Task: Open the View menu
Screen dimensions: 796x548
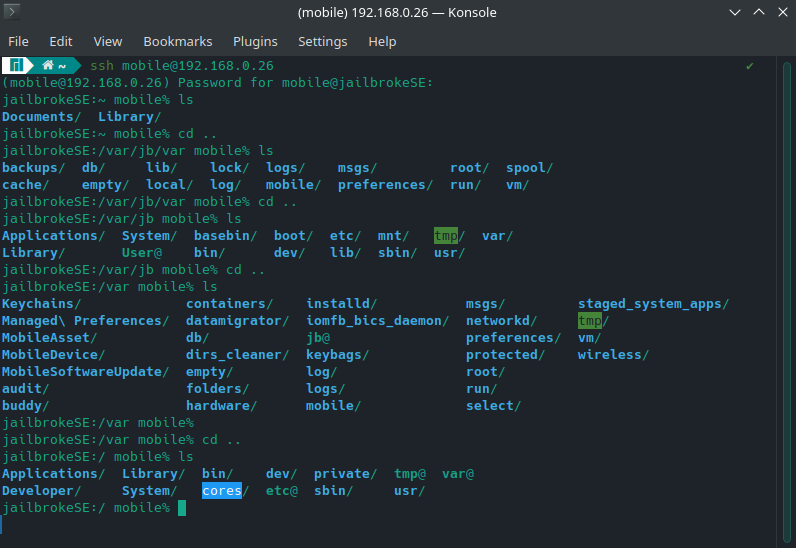Action: pyautogui.click(x=108, y=41)
